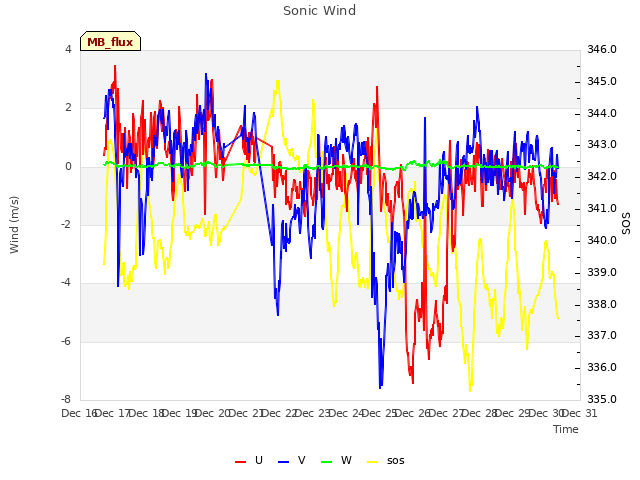Screen dimensions: 640x480
Task: Click the 346.0 right axis value
Action: point(602,49)
